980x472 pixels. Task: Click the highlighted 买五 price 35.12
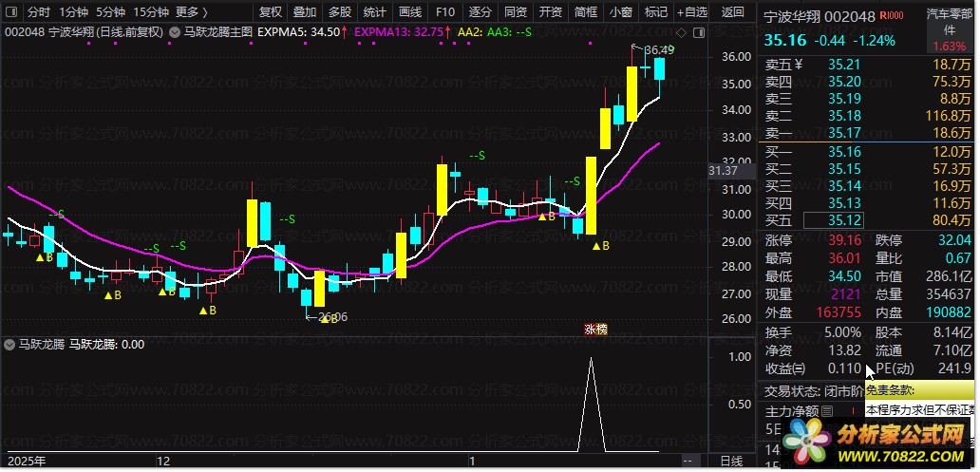834,220
